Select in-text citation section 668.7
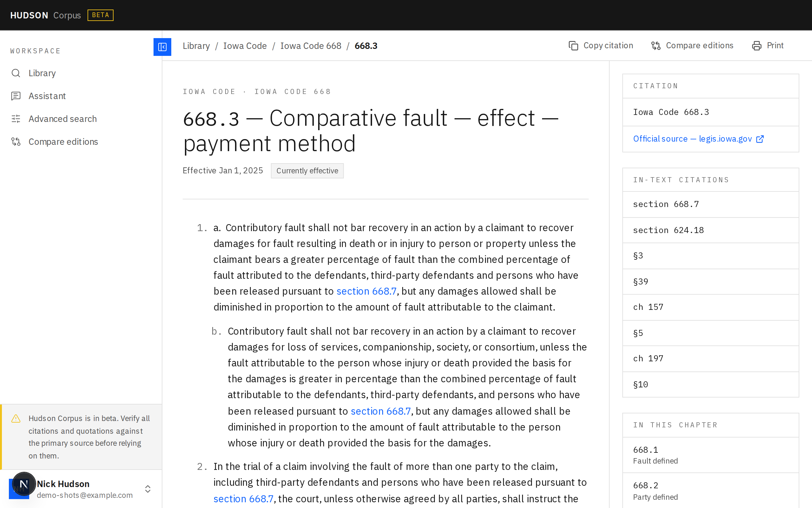 710,204
